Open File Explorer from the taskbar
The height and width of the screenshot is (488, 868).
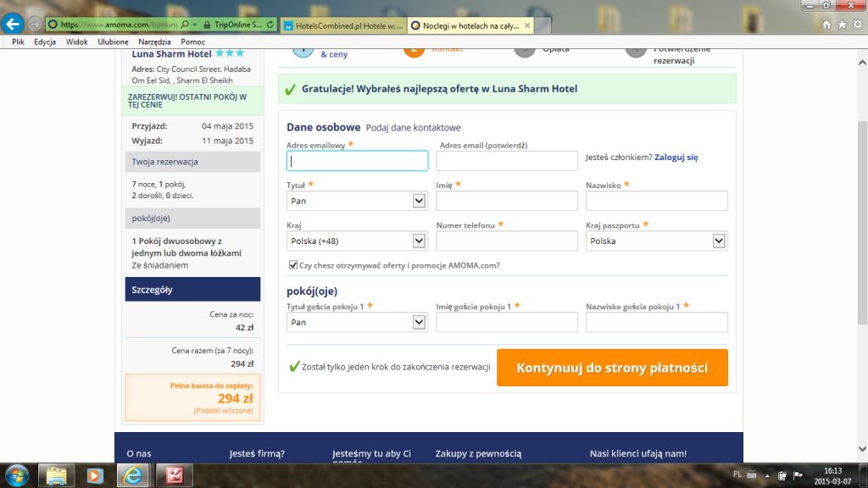click(56, 476)
